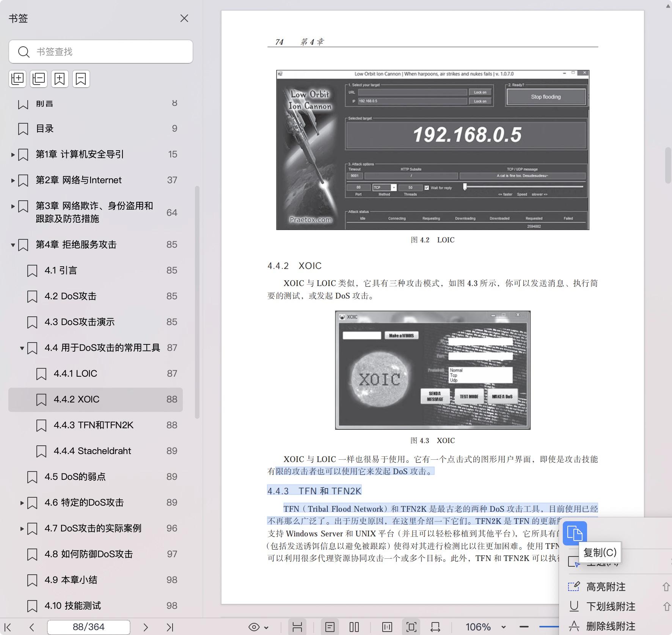Screen dimensions: 672x635
Task: Expand the 4.6 特定的DoS攻击 bookmark
Action: (x=22, y=503)
